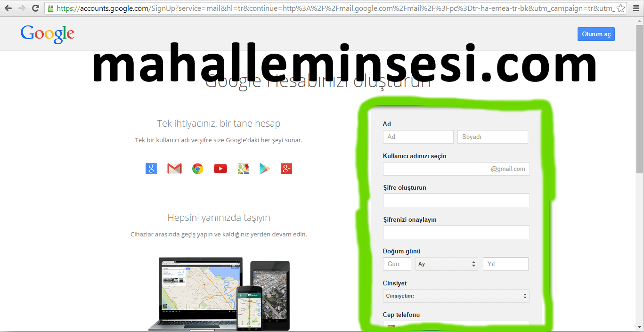644x332 pixels.
Task: Go back with the browser back arrow
Action: (8, 8)
